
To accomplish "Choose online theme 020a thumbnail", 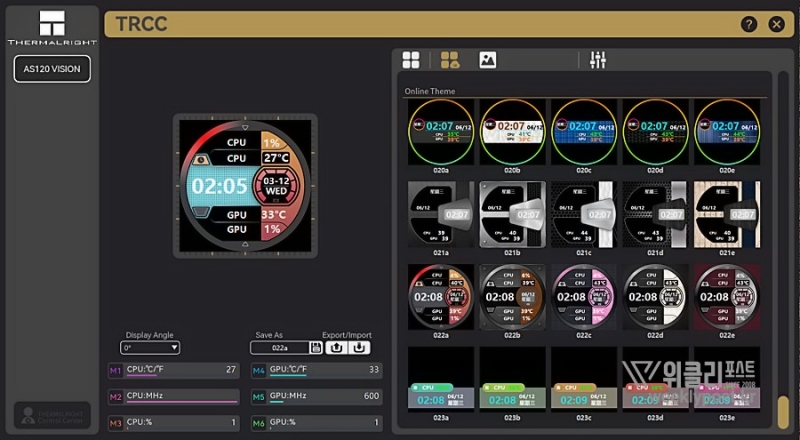I will tap(440, 132).
